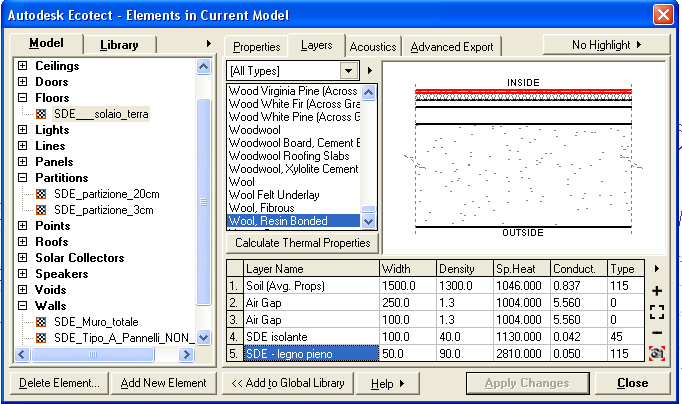Click Add to Global Library button
This screenshot has width=682, height=404.
(288, 383)
